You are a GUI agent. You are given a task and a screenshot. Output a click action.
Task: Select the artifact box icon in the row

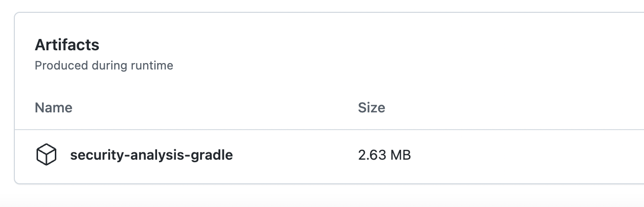46,155
